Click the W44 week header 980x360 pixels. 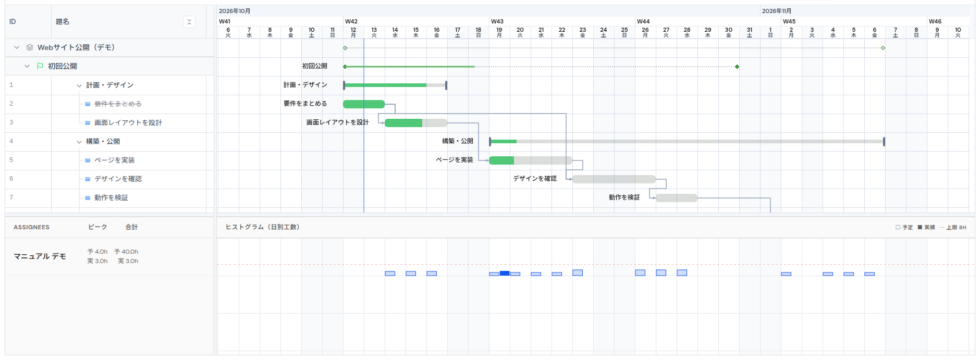point(708,21)
